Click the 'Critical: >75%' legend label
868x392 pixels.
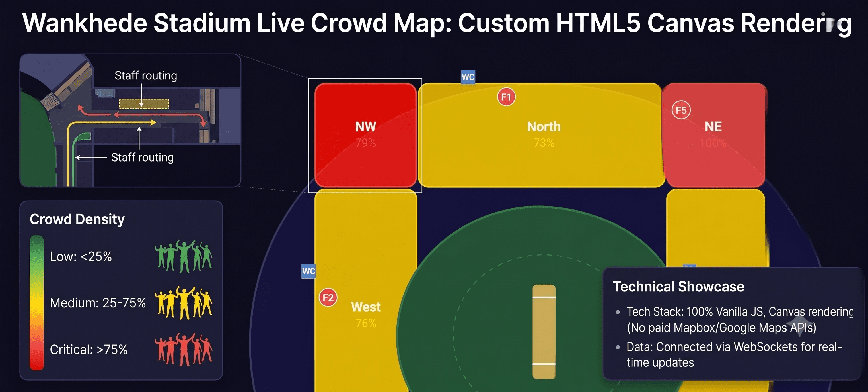[x=89, y=350]
